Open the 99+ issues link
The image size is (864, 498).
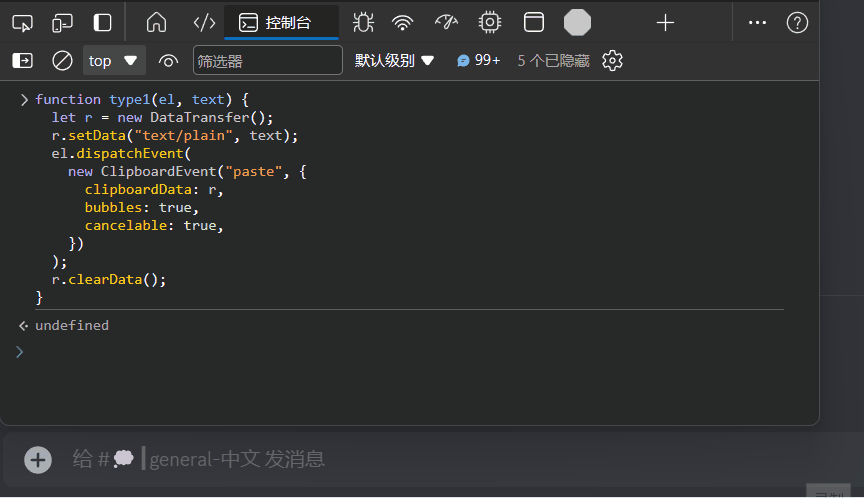click(x=478, y=61)
